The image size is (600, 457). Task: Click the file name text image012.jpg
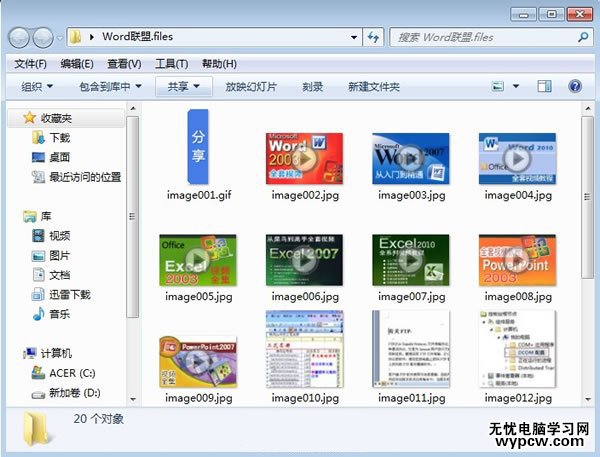(x=518, y=398)
